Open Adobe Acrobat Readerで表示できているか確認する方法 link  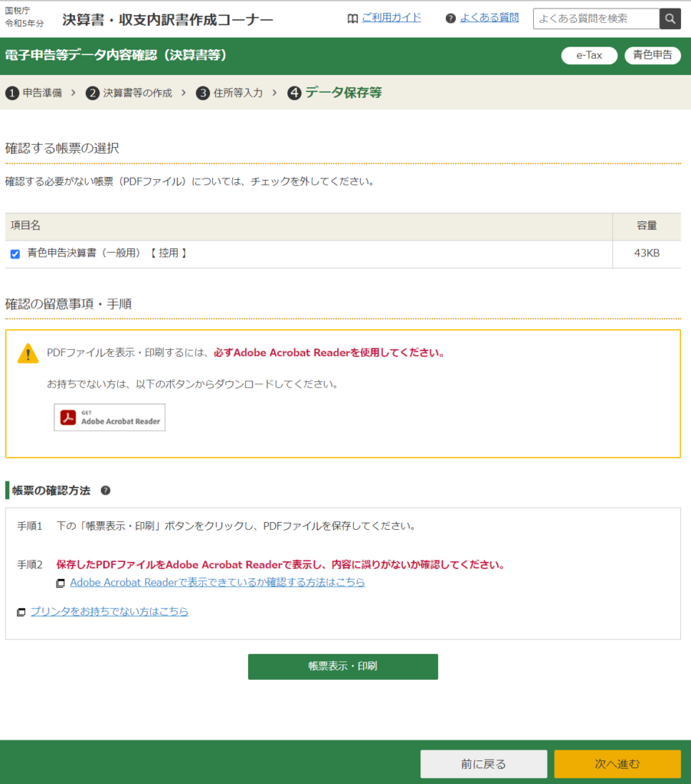click(218, 583)
